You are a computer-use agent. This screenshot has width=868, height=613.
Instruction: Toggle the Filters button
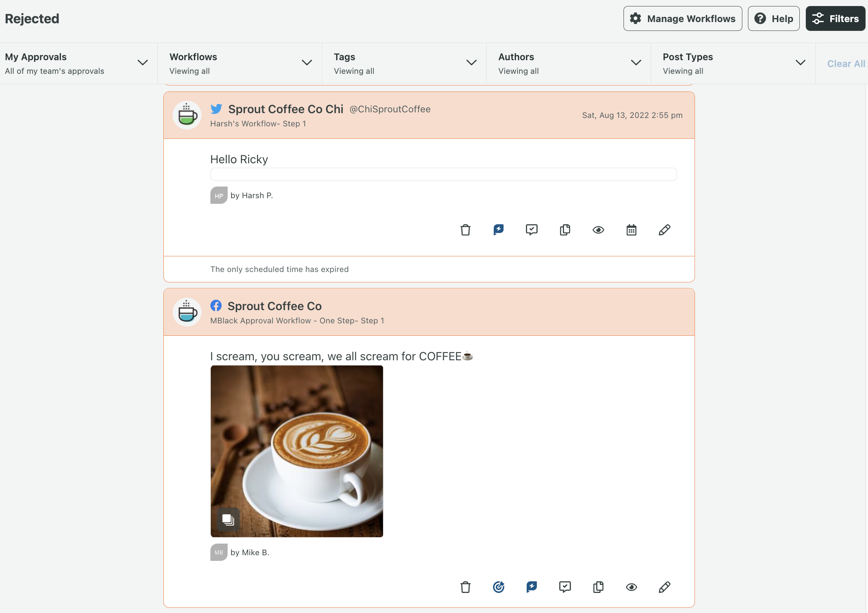[x=835, y=18]
